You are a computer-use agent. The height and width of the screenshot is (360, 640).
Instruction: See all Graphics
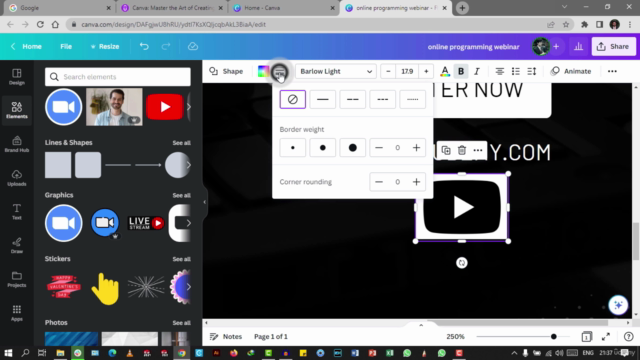[181, 196]
